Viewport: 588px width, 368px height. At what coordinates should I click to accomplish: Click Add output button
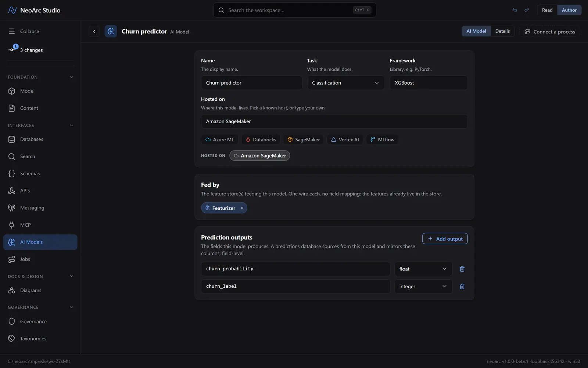tap(445, 239)
